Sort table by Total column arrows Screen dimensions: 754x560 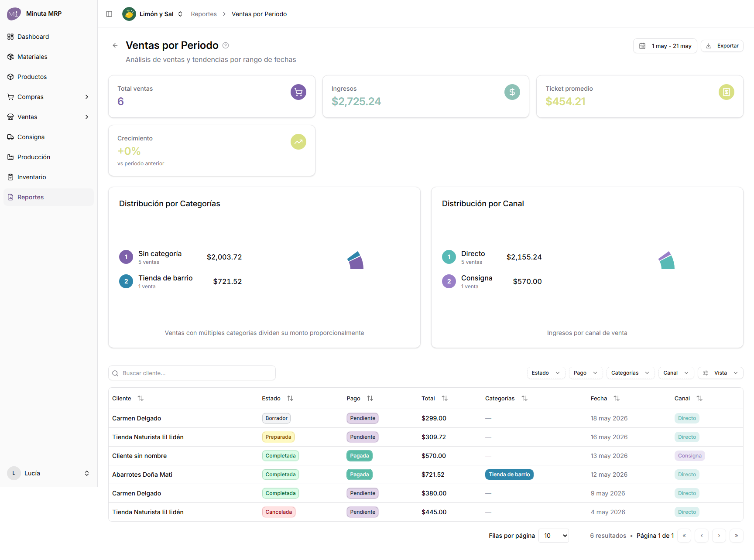point(445,398)
